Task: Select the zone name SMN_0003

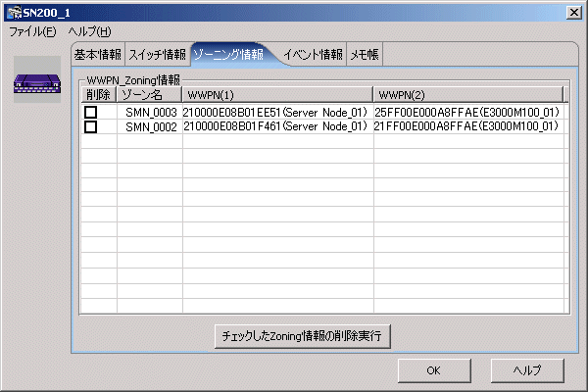Action: (151, 112)
